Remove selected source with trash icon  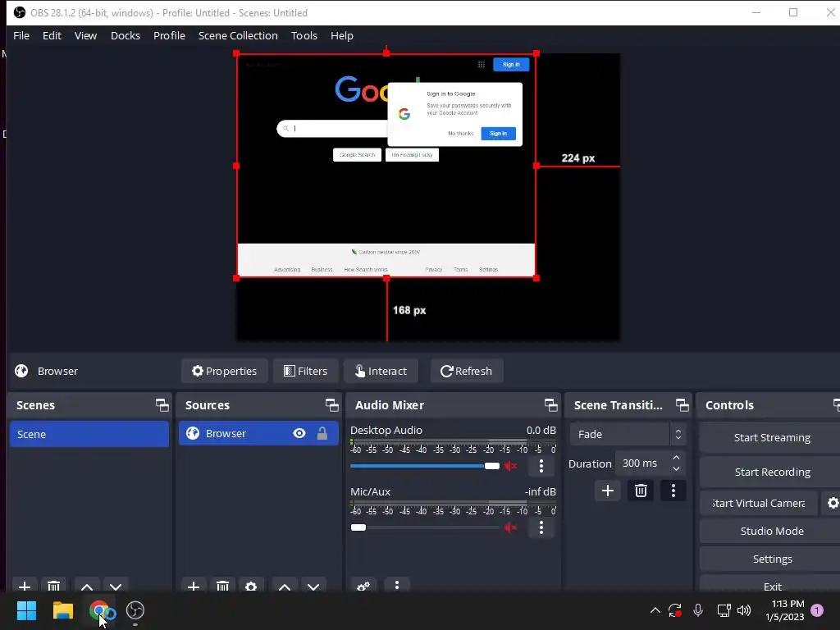(222, 586)
